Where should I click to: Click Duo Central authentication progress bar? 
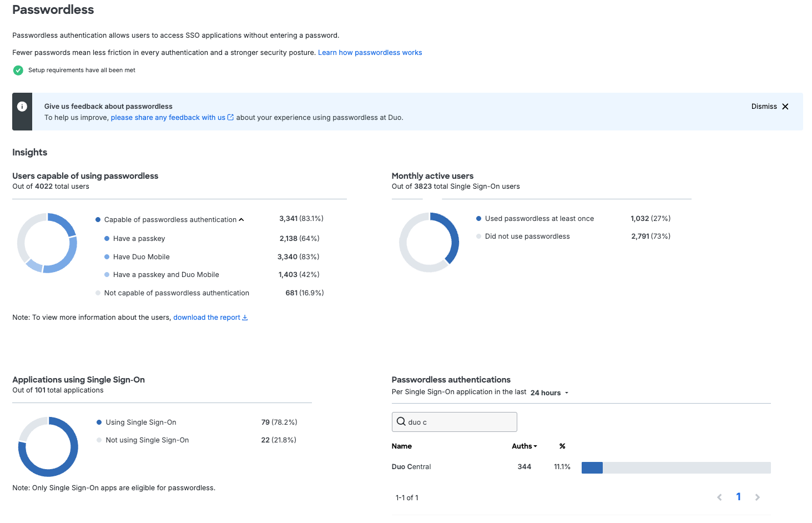point(676,467)
